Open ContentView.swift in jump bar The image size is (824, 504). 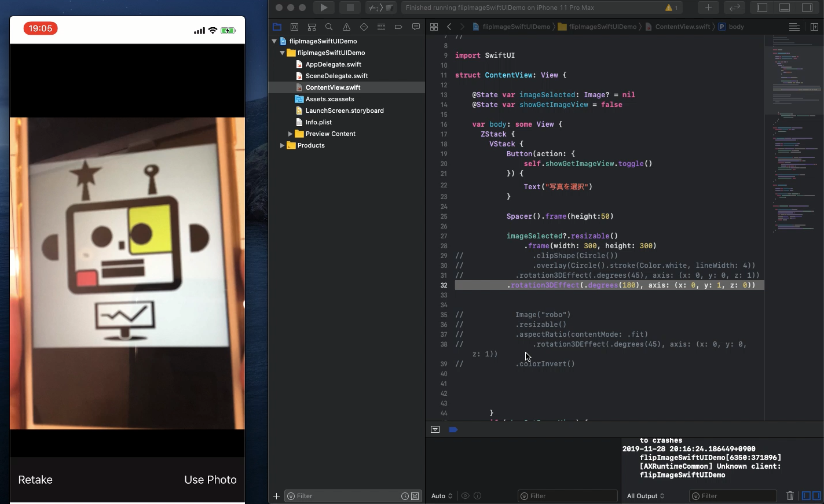pyautogui.click(x=677, y=27)
